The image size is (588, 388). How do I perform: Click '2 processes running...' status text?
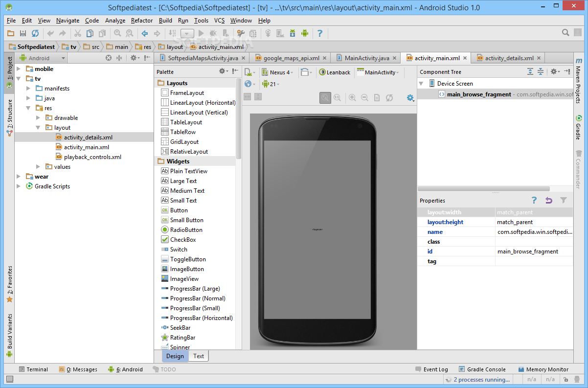point(482,380)
